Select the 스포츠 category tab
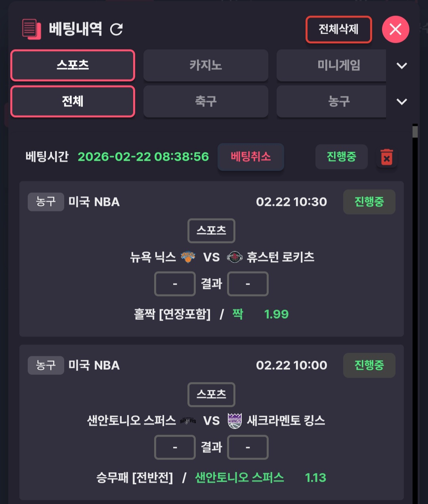Screen dimensions: 428x504 click(x=73, y=65)
